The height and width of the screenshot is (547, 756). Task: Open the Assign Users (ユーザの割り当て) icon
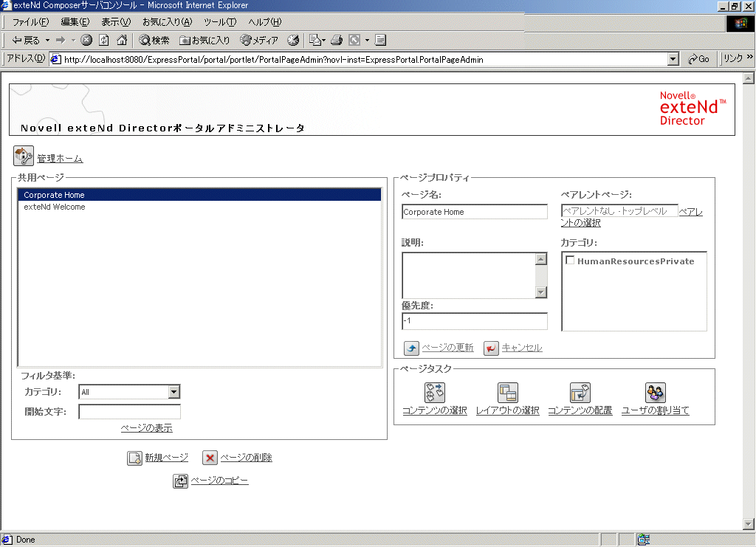coord(656,392)
